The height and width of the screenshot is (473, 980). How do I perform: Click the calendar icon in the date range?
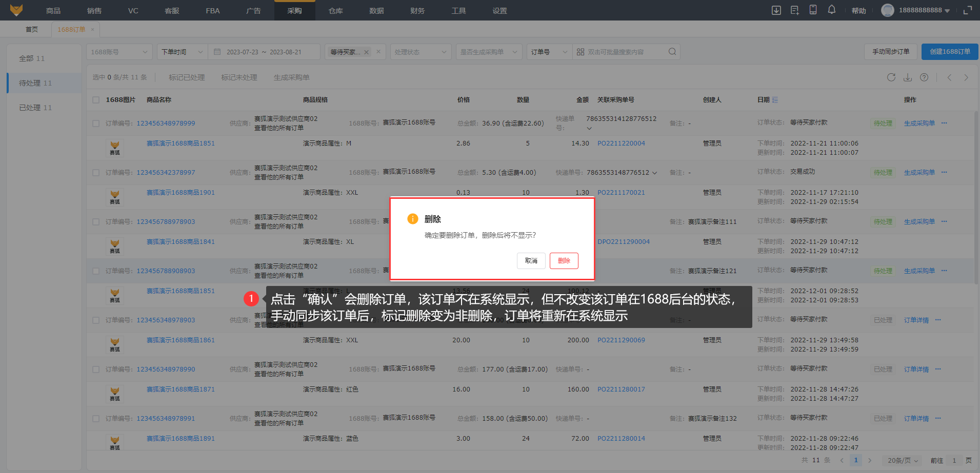[x=217, y=52]
